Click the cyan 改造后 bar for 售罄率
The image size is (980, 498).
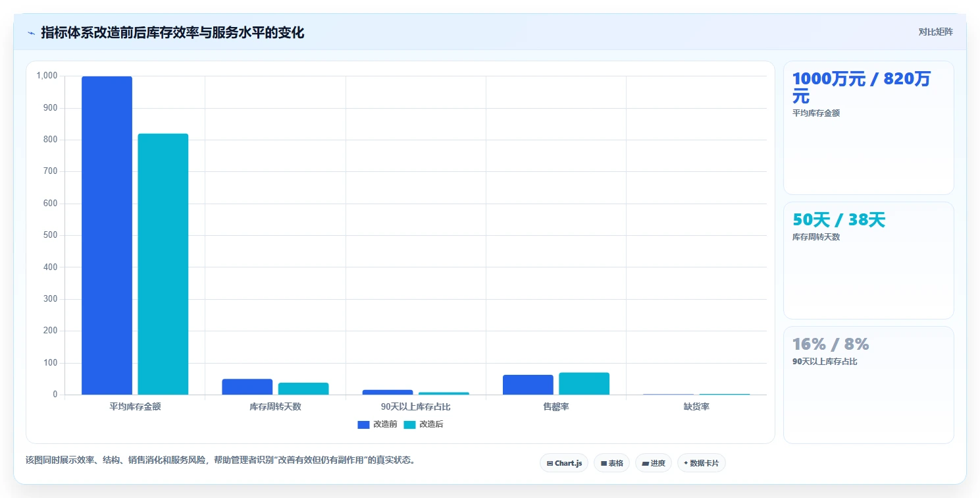click(584, 384)
